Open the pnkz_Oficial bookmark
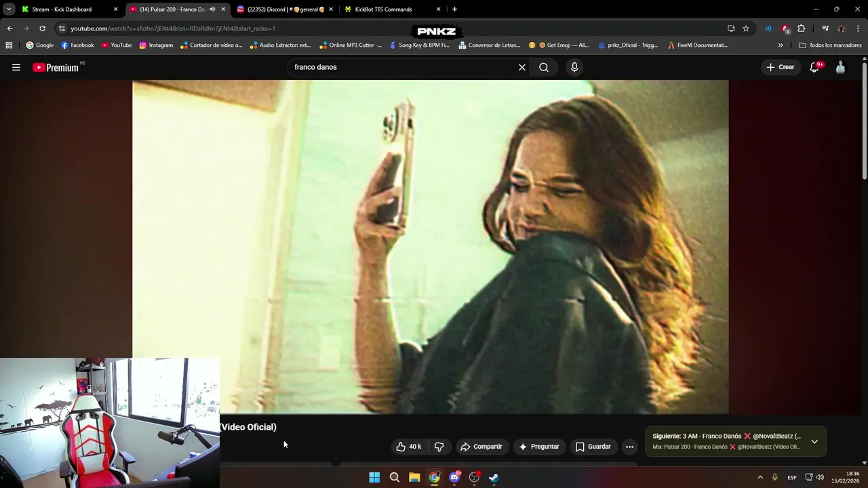This screenshot has height=488, width=868. click(x=628, y=45)
